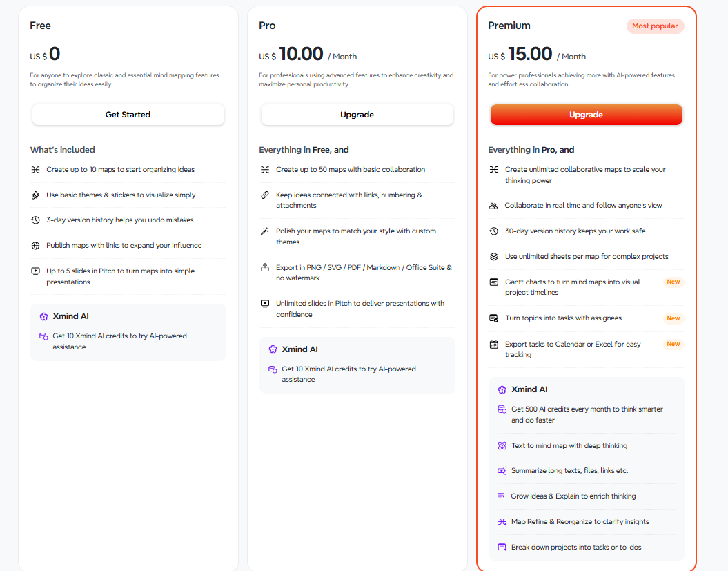Click the calendar icon beside Export tasks
The image size is (728, 571).
click(494, 345)
